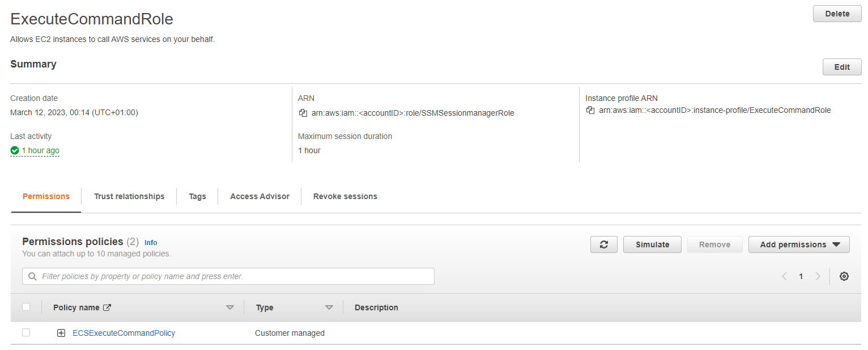Open the Policy name sort dropdown
The height and width of the screenshot is (350, 868).
point(230,307)
